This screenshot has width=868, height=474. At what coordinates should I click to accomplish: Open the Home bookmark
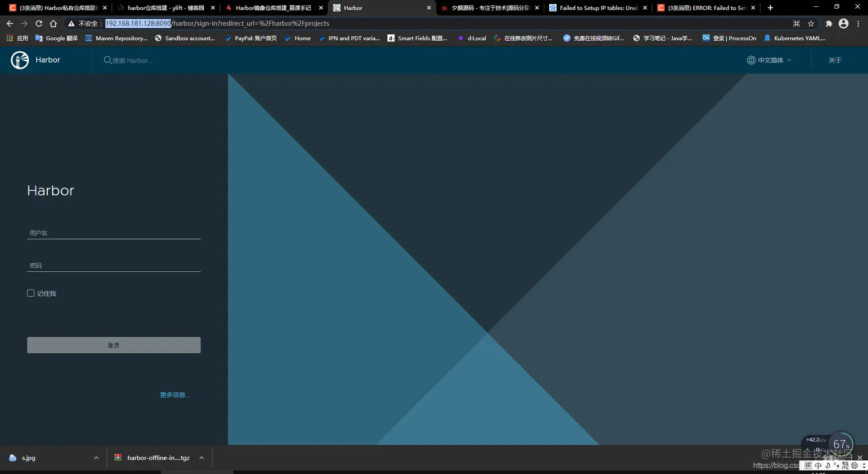[297, 38]
